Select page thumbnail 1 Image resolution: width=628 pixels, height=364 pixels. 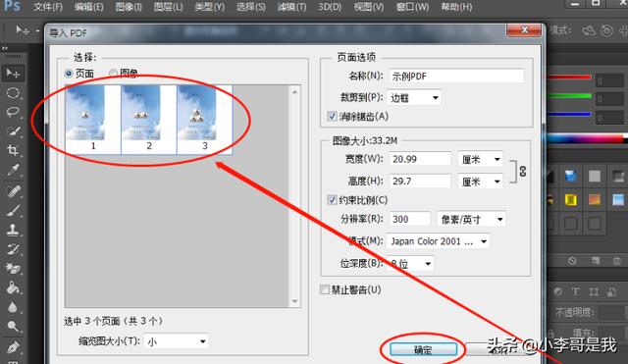[93, 120]
